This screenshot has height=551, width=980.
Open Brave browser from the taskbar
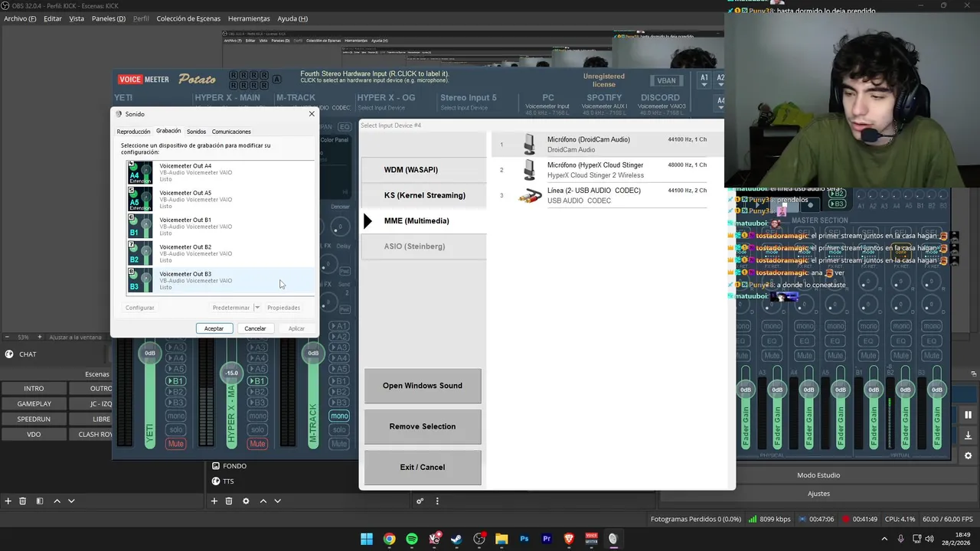pyautogui.click(x=569, y=539)
